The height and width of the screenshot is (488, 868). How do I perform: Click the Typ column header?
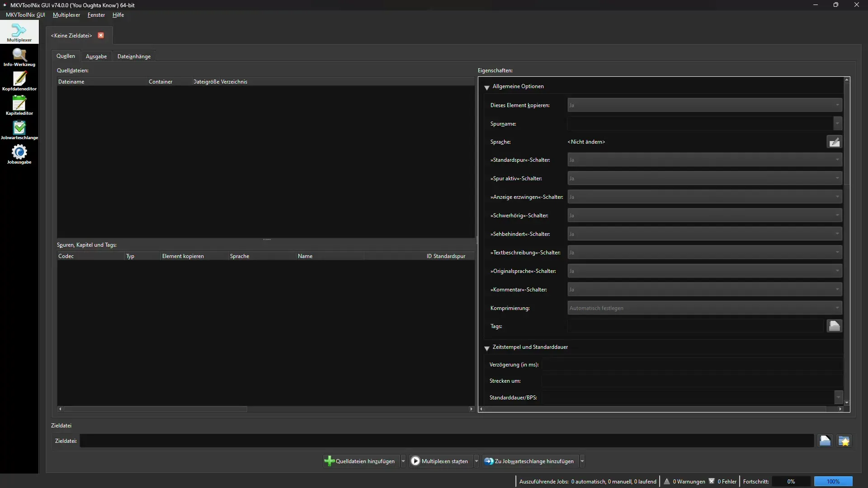pyautogui.click(x=142, y=256)
